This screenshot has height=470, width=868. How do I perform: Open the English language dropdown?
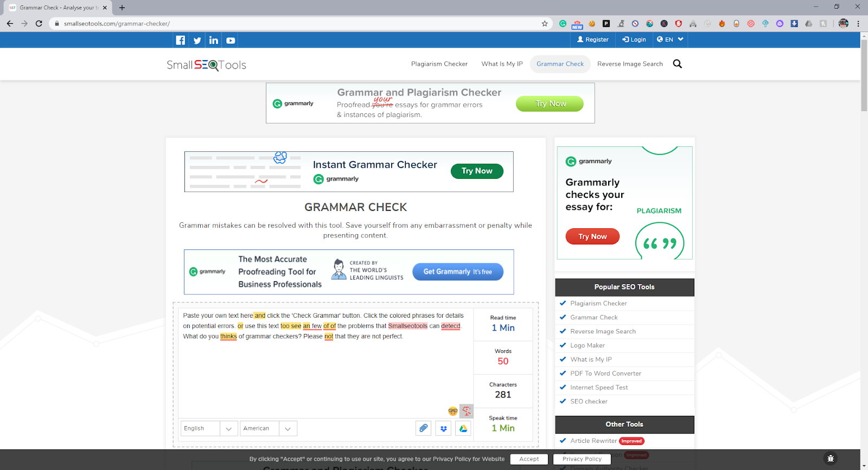point(209,428)
